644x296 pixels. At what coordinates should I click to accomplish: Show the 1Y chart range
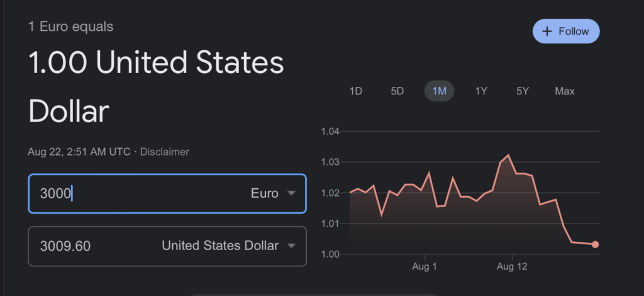click(481, 91)
